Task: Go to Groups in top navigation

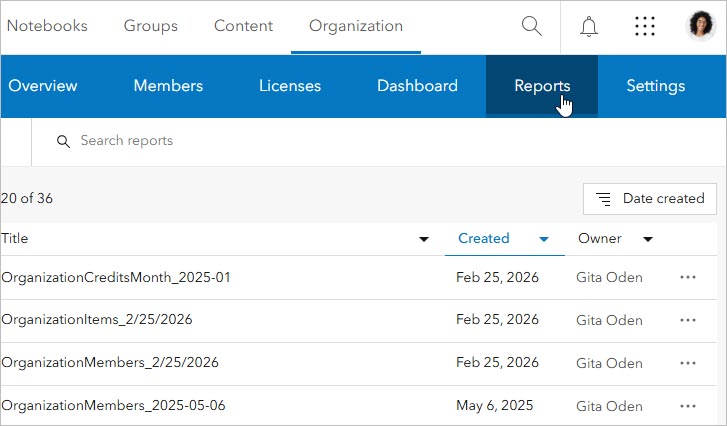Action: click(x=151, y=26)
